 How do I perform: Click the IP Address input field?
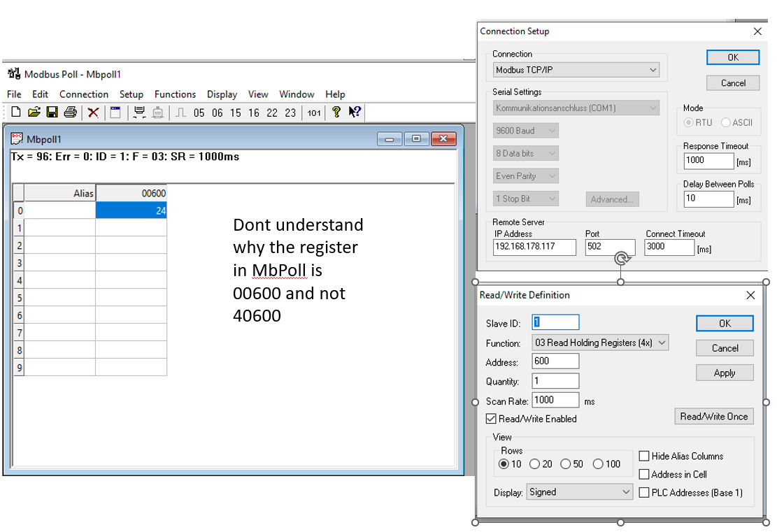pos(534,247)
